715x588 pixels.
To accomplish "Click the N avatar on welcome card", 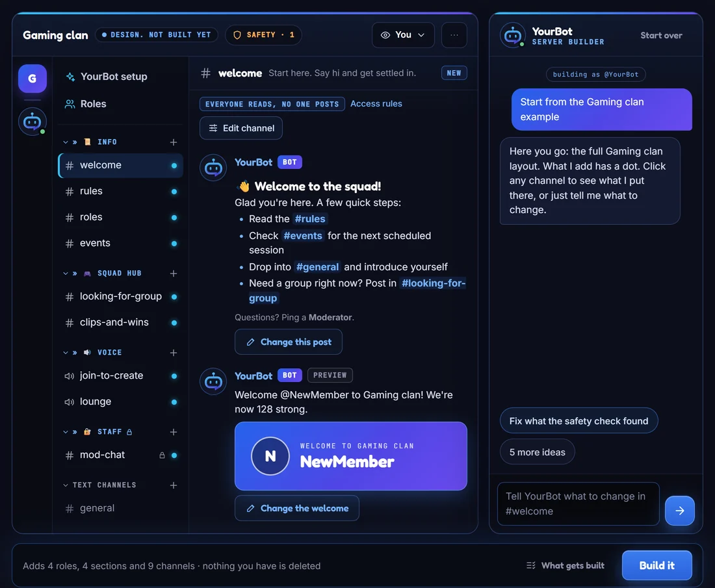I will click(x=270, y=456).
